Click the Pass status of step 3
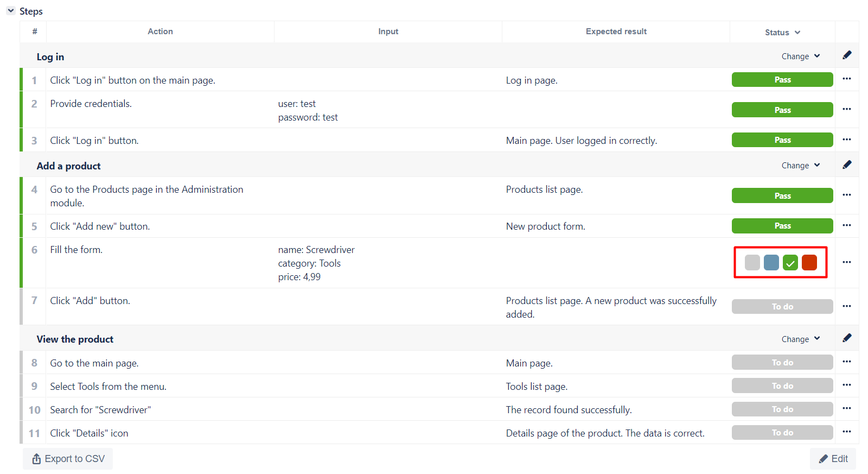The width and height of the screenshot is (868, 474). coord(782,140)
